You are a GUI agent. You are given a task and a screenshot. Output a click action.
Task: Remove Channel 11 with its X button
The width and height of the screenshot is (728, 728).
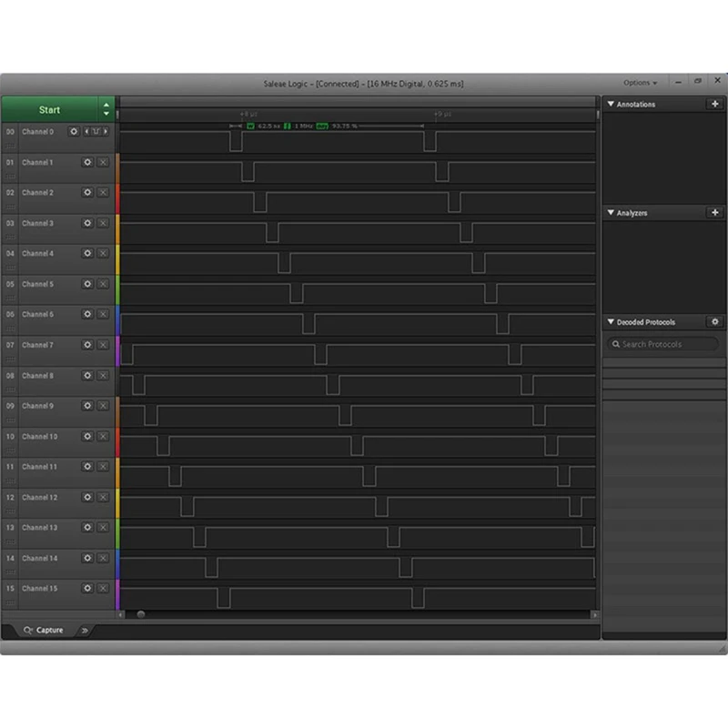[103, 467]
